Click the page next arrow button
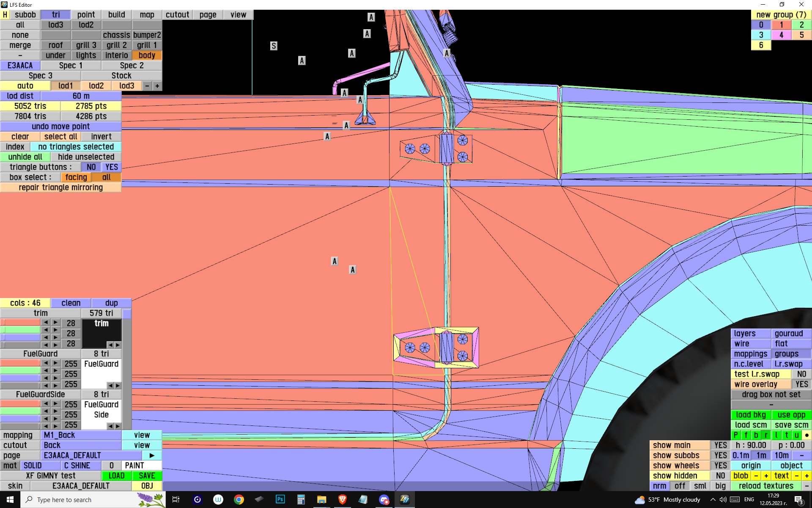 (x=152, y=456)
